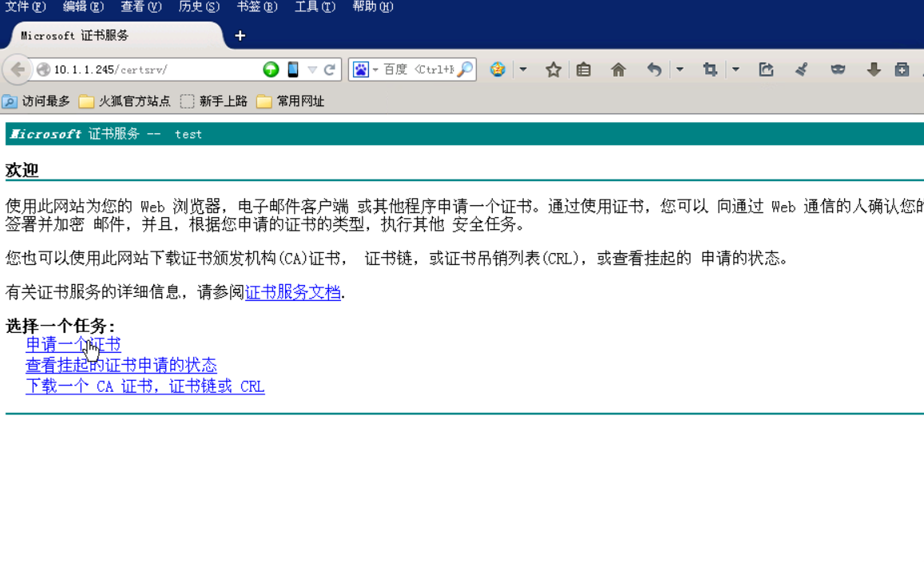Click 查看挂起的证书申请的状态 link

(x=121, y=366)
